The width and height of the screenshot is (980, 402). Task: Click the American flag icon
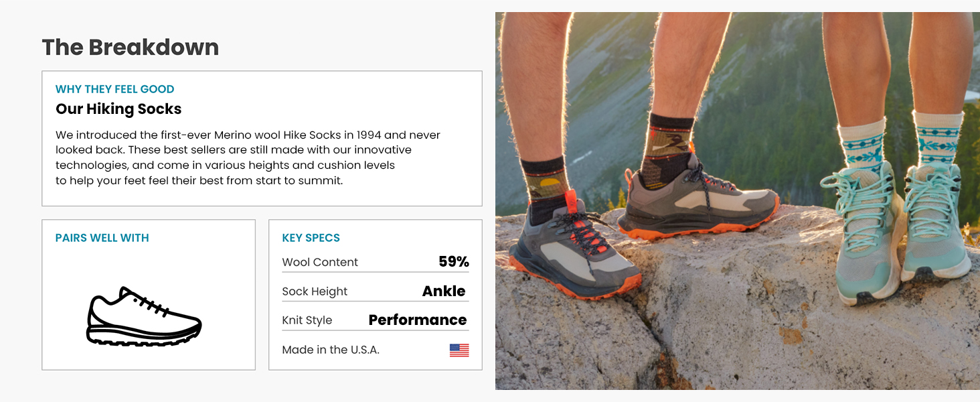pos(459,350)
